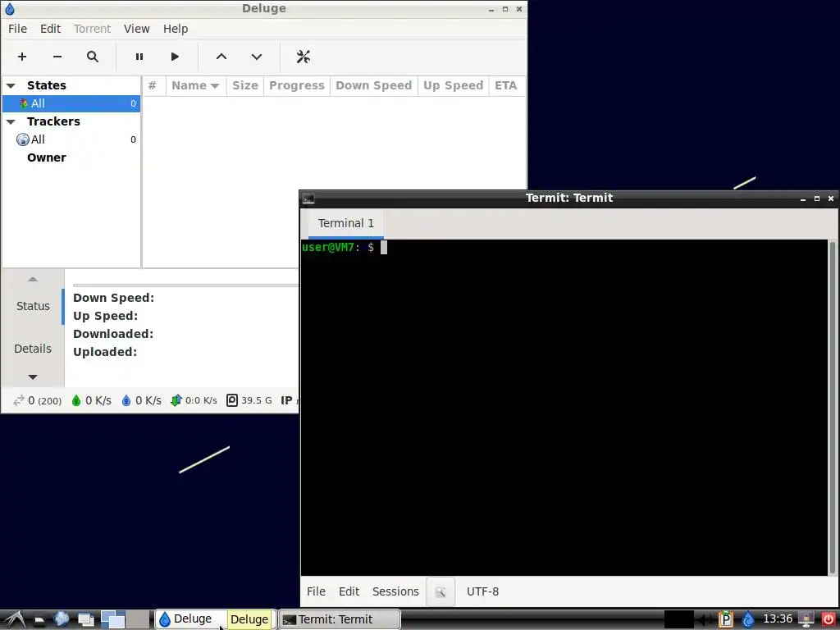The width and height of the screenshot is (840, 630).
Task: Click the show desktop taskbar icon
Action: pos(85,620)
